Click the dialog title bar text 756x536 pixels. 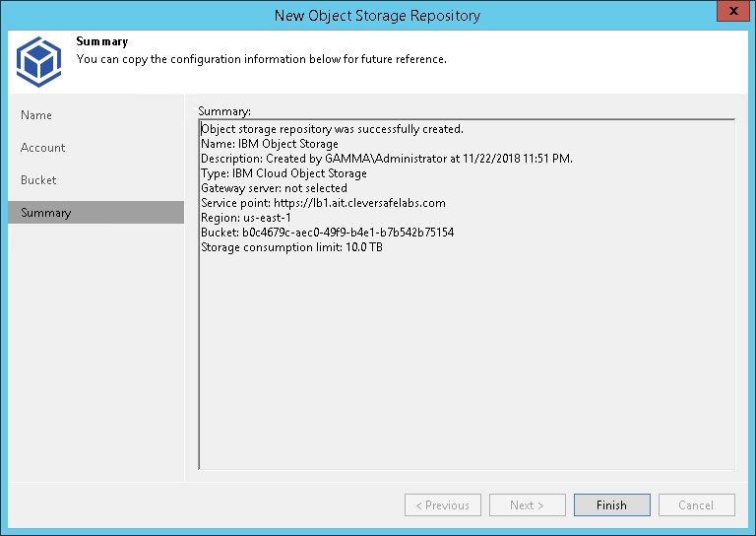pyautogui.click(x=377, y=15)
